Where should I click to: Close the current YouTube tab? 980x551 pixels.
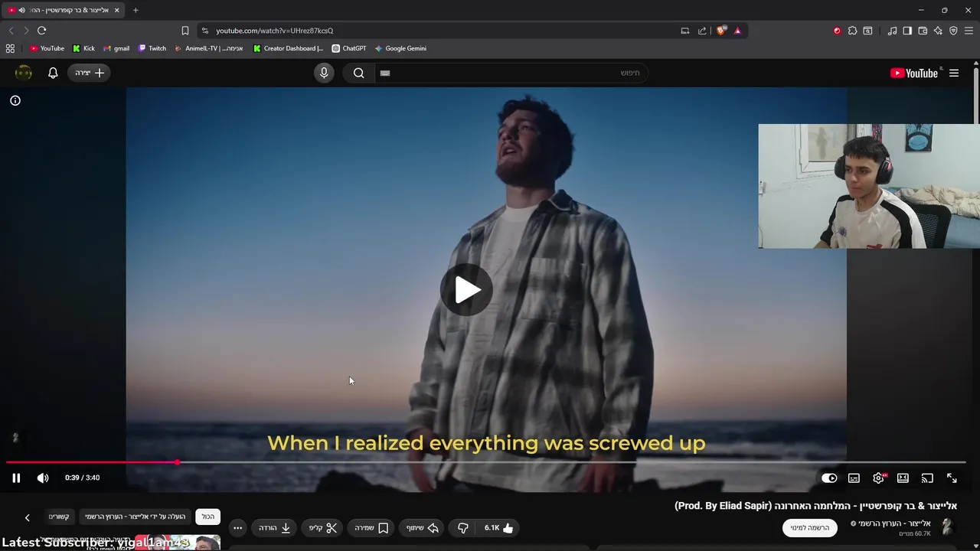coord(116,10)
